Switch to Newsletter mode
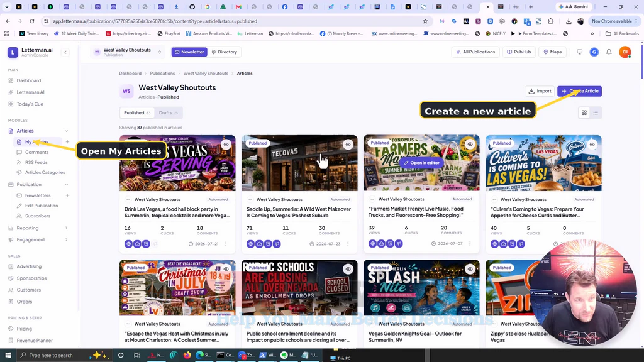 point(189,52)
